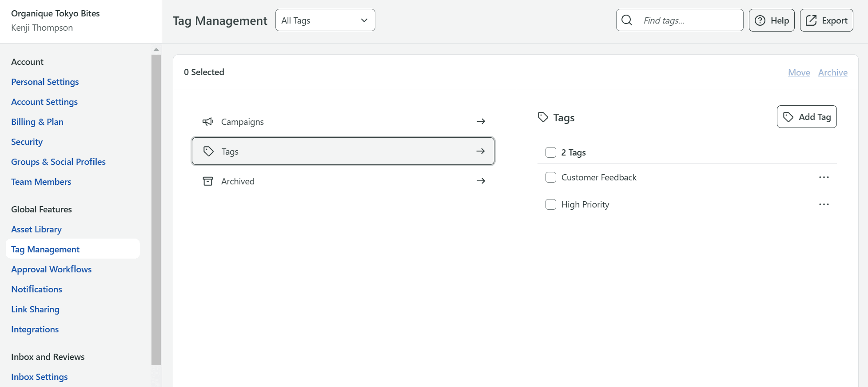
Task: Click the arrow next to Campaigns
Action: pyautogui.click(x=481, y=122)
